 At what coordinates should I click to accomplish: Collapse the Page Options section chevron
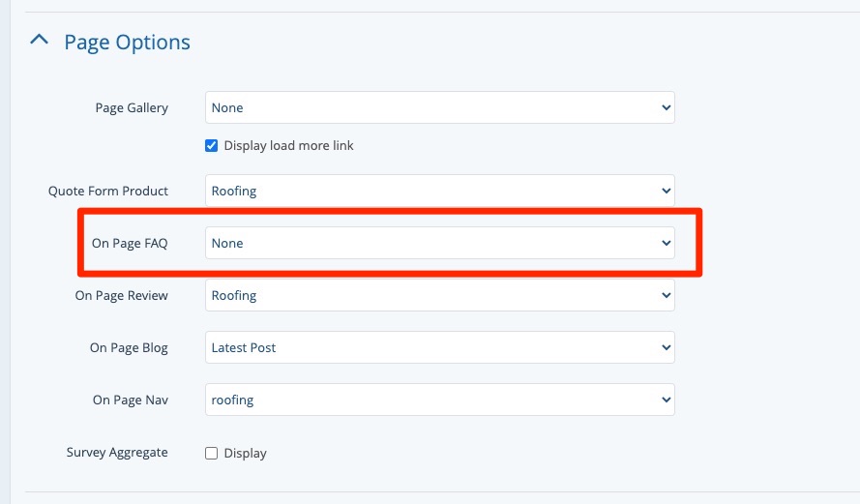[39, 41]
